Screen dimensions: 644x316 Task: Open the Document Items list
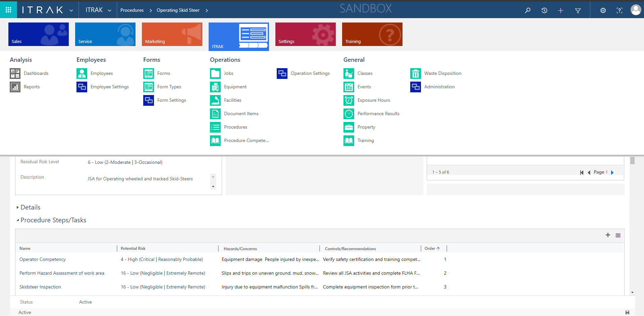coord(241,114)
